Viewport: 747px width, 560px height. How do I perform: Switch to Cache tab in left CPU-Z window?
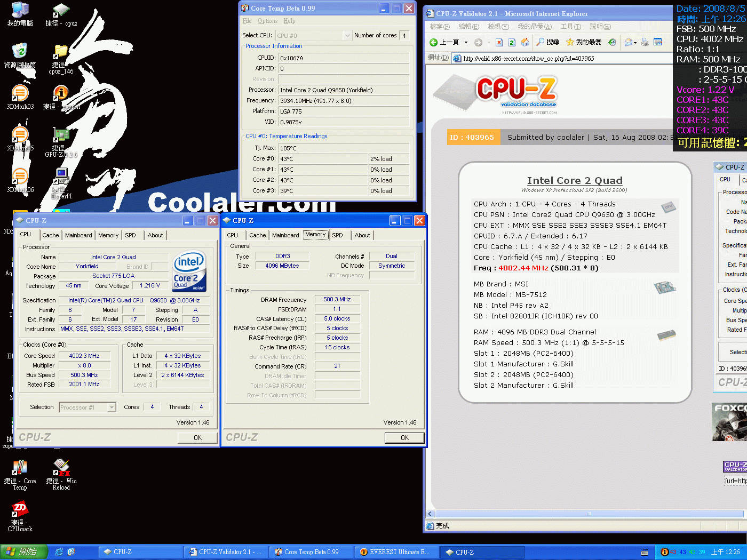(x=51, y=235)
